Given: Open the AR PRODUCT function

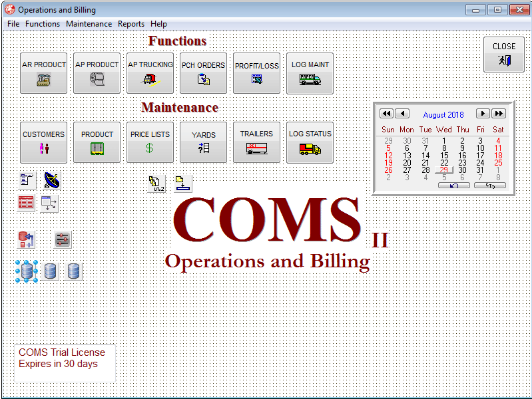Looking at the screenshot, I should coord(43,73).
